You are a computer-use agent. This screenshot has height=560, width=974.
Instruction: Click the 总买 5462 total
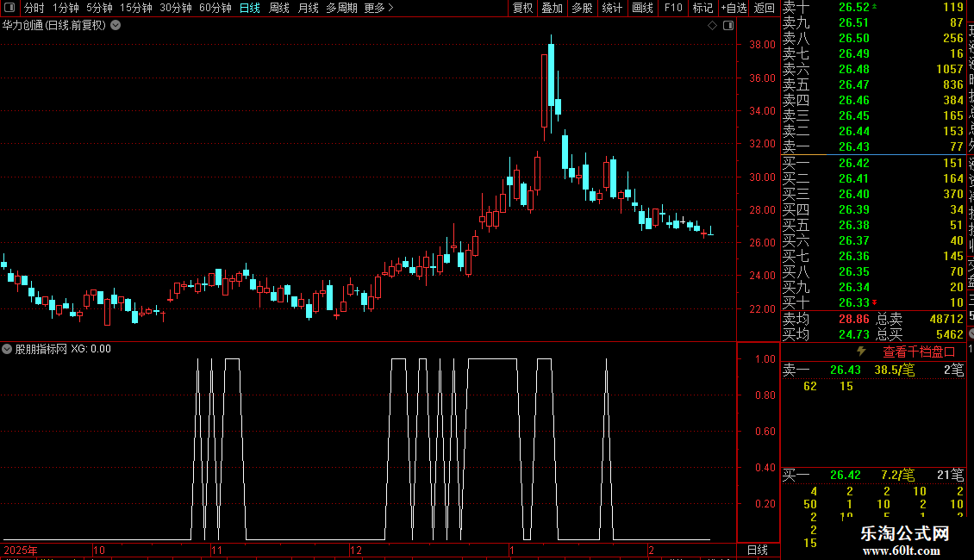click(950, 334)
